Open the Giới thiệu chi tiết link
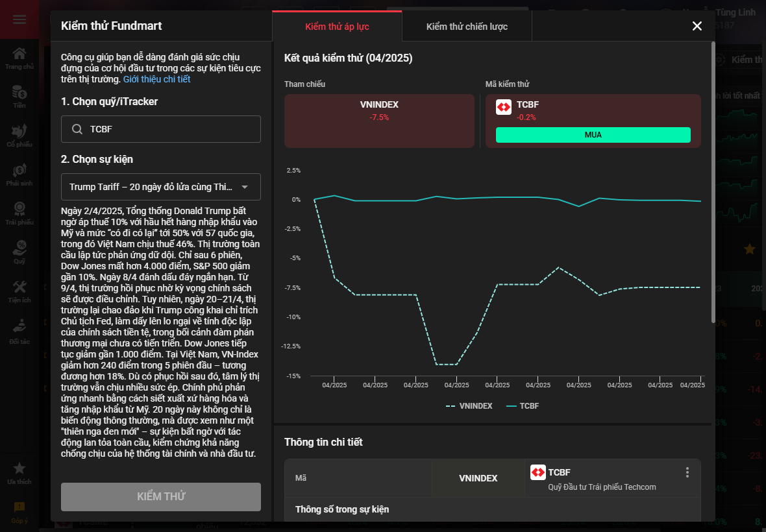Screen dimensions: 766x532 click(x=156, y=79)
